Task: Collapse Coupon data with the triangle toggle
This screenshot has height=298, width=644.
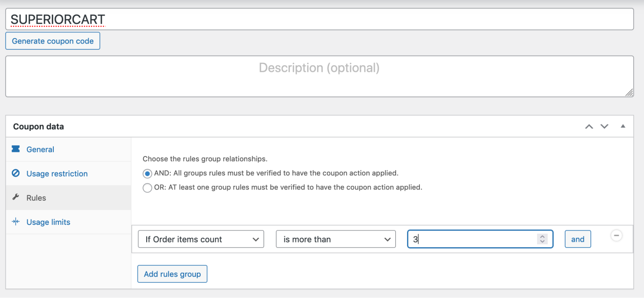Action: pyautogui.click(x=623, y=126)
